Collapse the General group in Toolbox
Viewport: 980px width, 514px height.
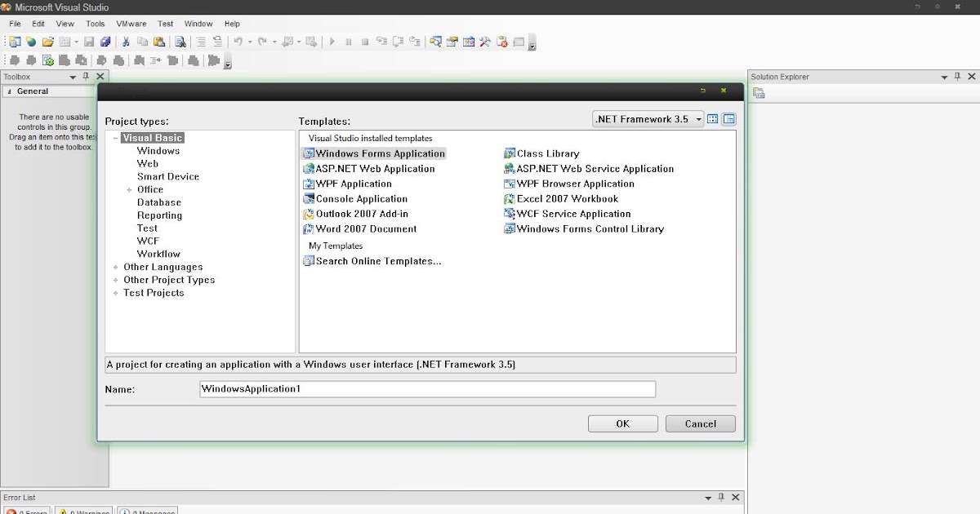tap(9, 91)
